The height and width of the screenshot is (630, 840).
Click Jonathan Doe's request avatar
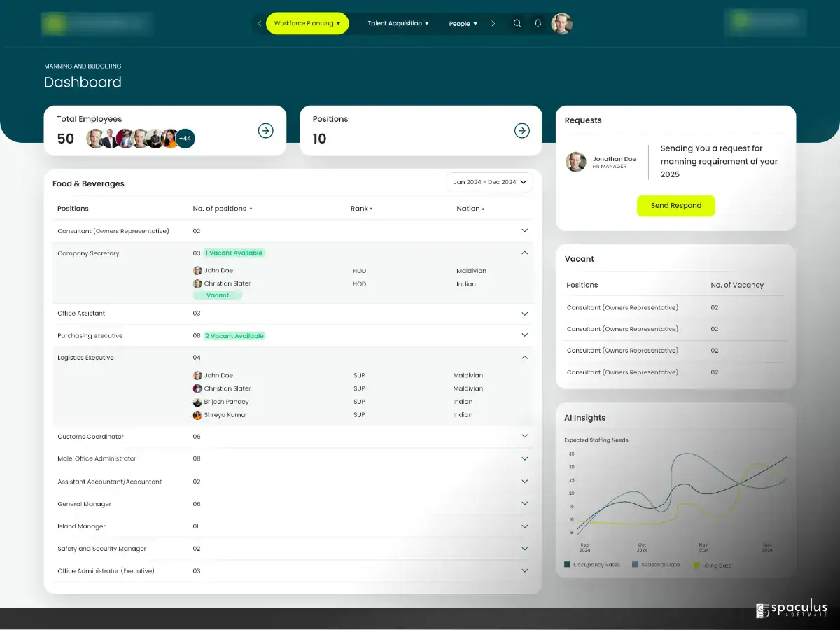tap(576, 162)
